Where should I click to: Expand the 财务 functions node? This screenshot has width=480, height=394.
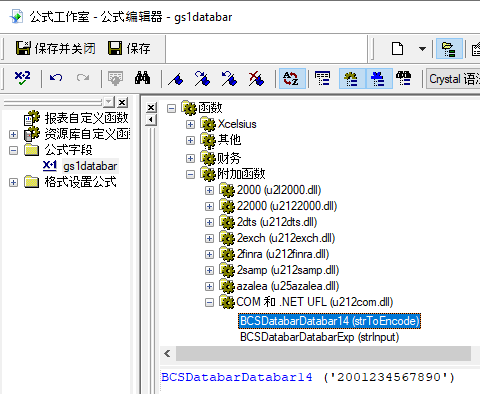coord(190,158)
